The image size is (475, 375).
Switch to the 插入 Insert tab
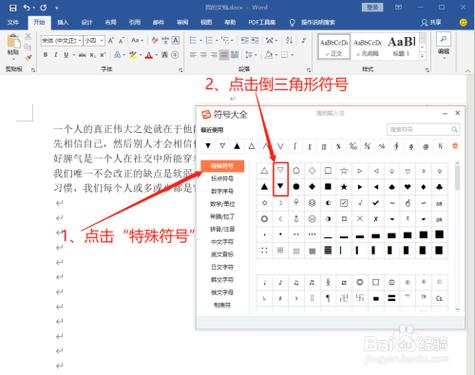pos(63,22)
